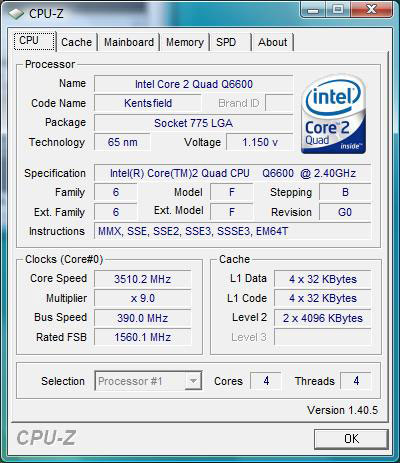Open the SPD tab
Image resolution: width=400 pixels, height=463 pixels.
226,42
